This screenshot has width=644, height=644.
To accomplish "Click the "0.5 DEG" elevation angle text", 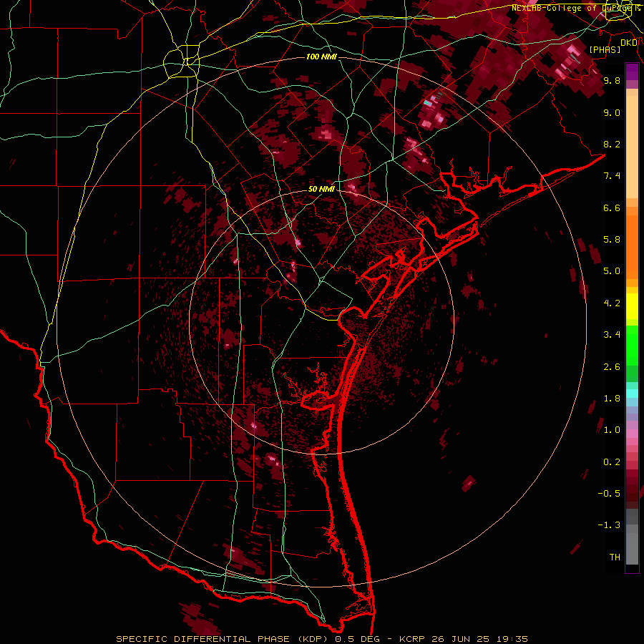I will tap(356, 639).
